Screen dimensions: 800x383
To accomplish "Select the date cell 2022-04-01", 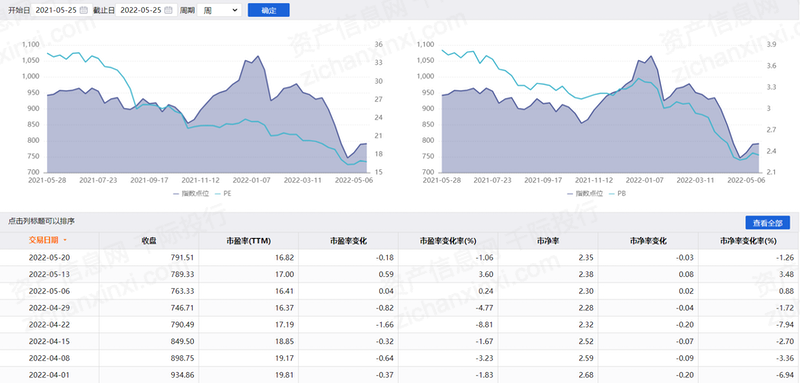I will coord(49,375).
